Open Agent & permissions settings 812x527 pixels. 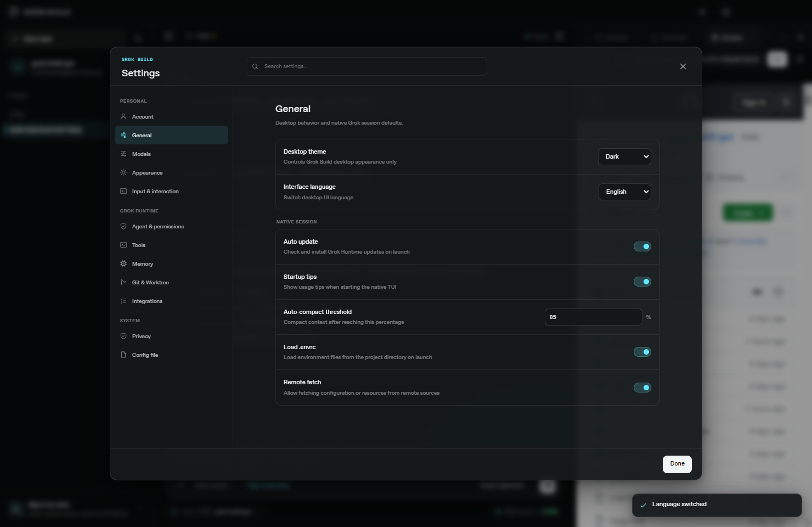click(171, 226)
